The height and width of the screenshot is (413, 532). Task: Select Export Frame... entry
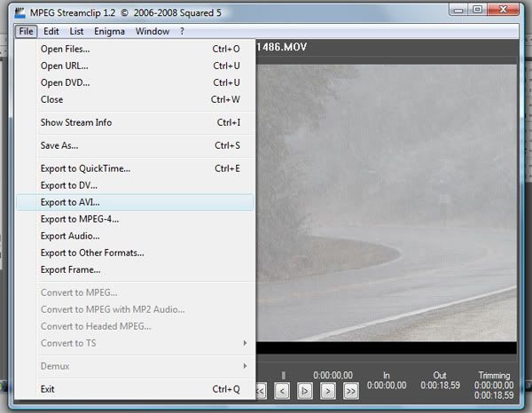[x=135, y=270]
